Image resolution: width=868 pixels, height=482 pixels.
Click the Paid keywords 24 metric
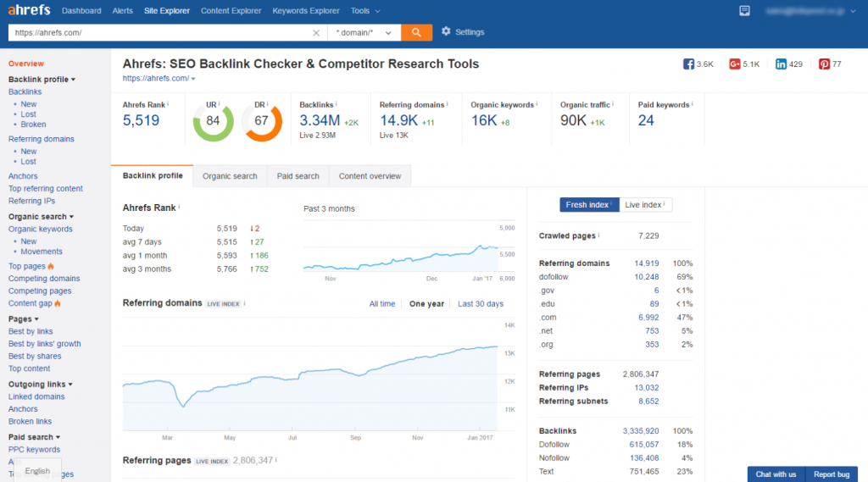point(646,120)
